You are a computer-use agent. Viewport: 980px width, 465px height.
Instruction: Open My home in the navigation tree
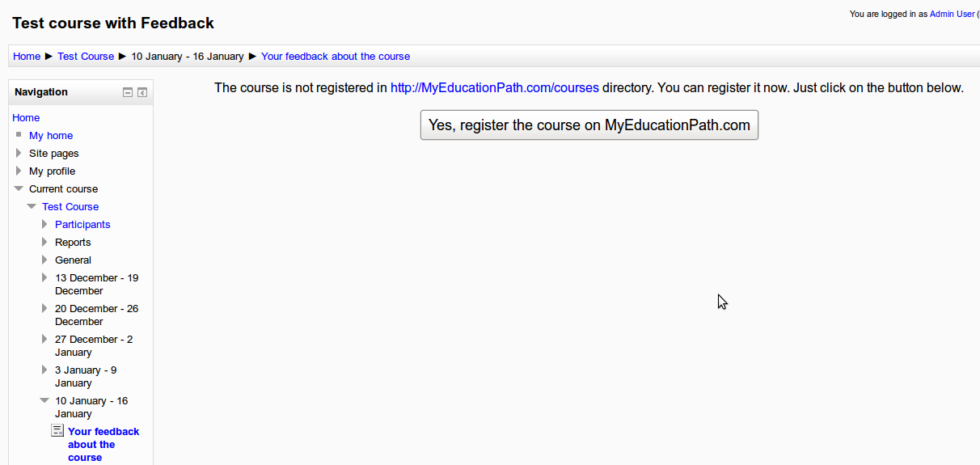click(51, 135)
